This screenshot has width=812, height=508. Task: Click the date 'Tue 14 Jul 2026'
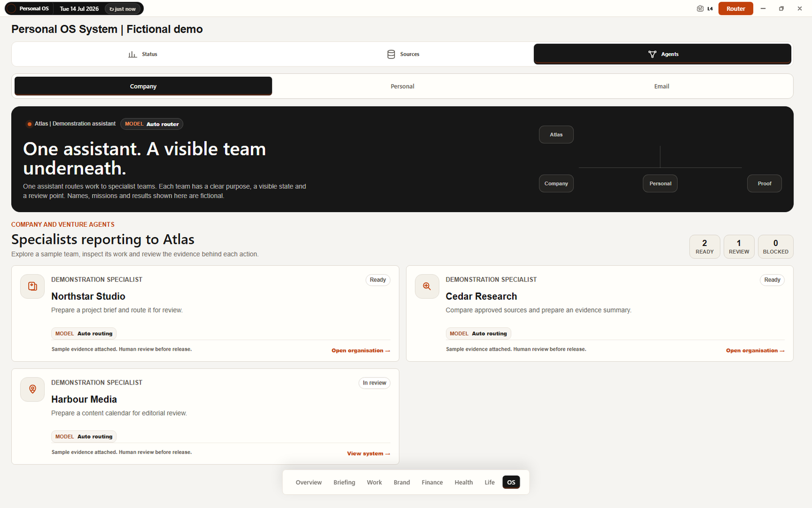point(79,8)
